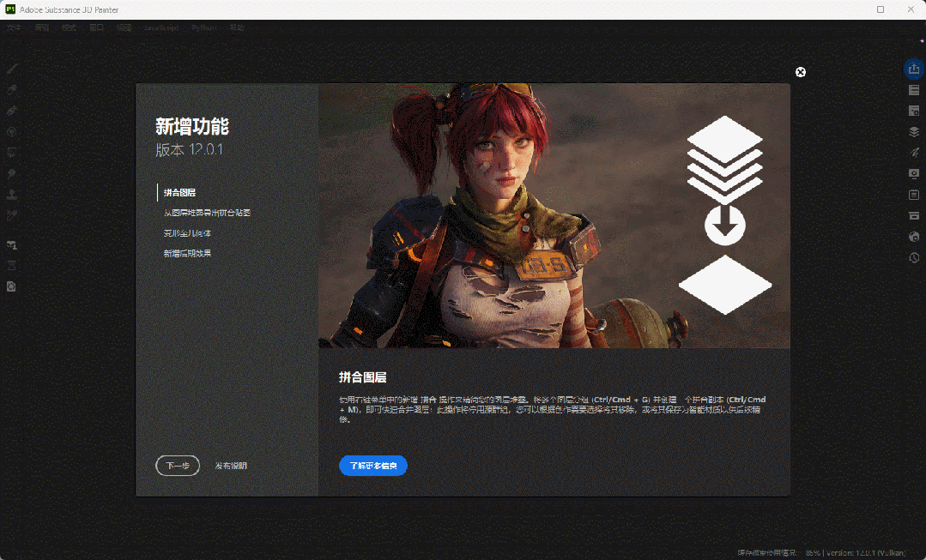The width and height of the screenshot is (926, 560).
Task: Select the Paint brush tool in left toolbar
Action: [11, 69]
